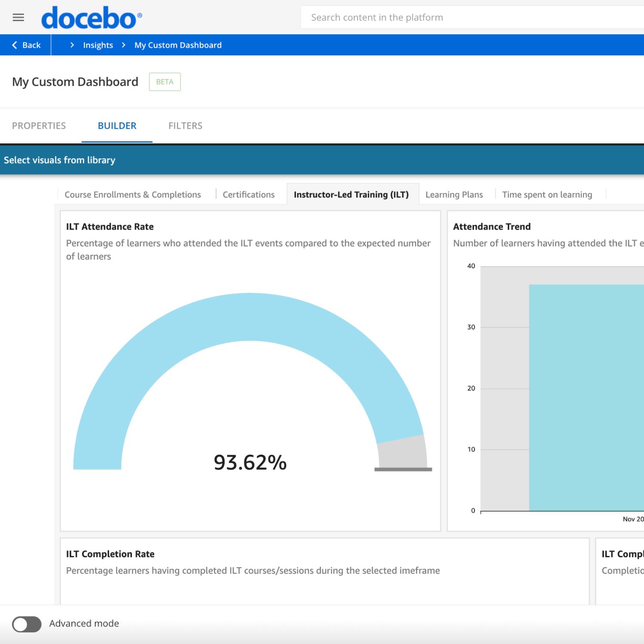Select the Builder tab
The image size is (644, 644).
coord(117,126)
